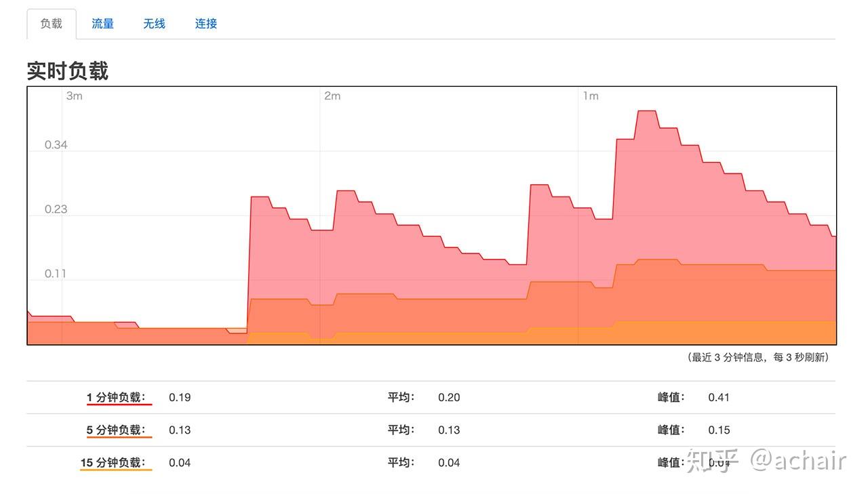Image resolution: width=868 pixels, height=494 pixels.
Task: Switch to the 流量 (Traffic) tab
Action: point(102,23)
